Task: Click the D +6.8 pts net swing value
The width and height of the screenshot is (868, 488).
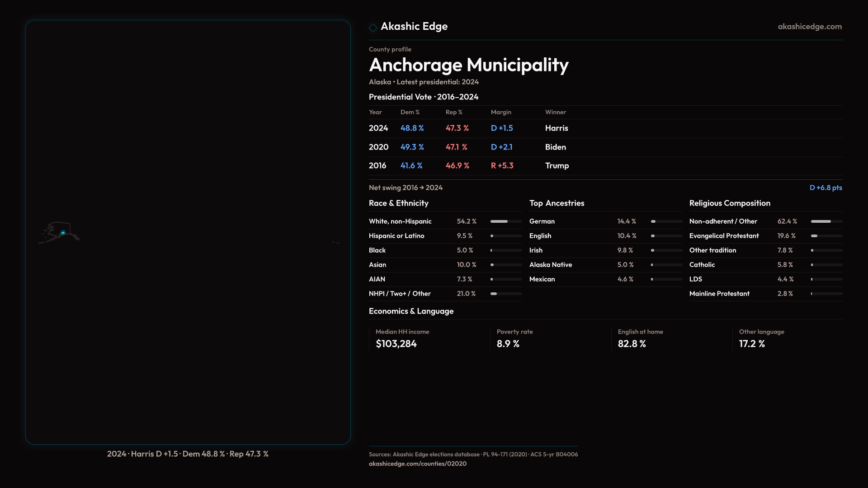Action: tap(826, 188)
